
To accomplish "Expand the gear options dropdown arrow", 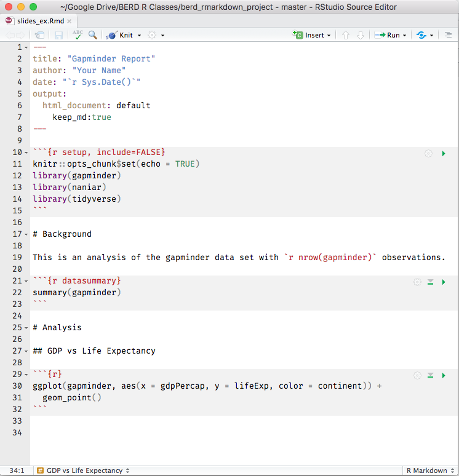I will [x=163, y=36].
